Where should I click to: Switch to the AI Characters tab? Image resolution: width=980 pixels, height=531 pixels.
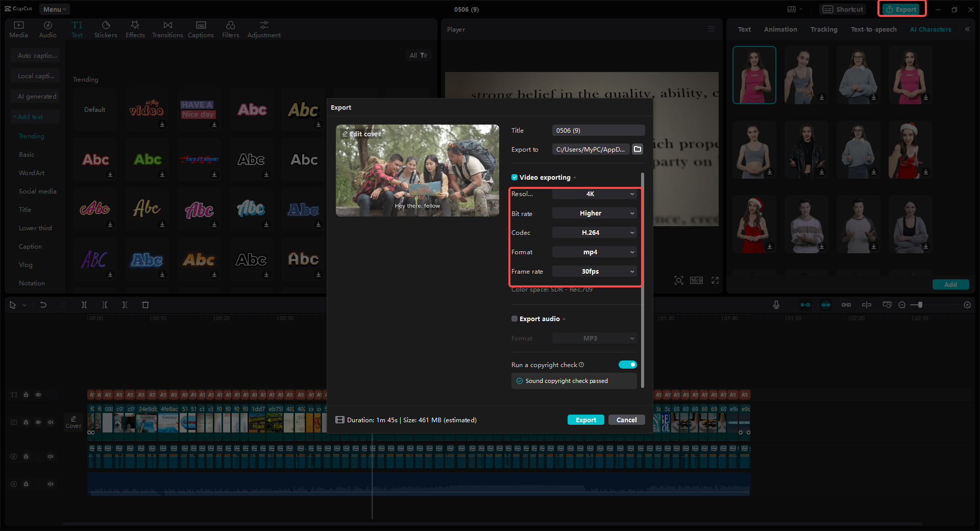pos(930,29)
